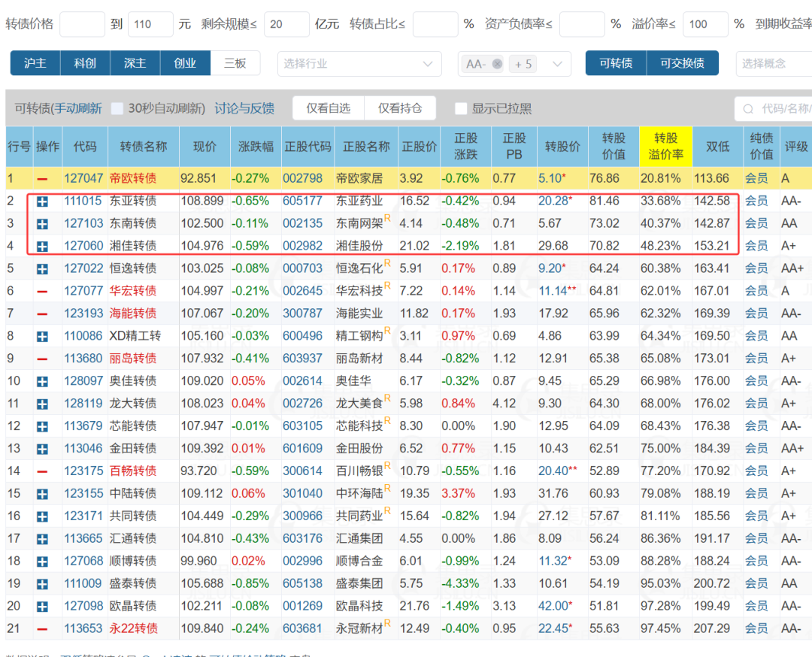Viewport: 812px width, 657px height.
Task: Remove the AA- rating tag with x
Action: tap(497, 64)
